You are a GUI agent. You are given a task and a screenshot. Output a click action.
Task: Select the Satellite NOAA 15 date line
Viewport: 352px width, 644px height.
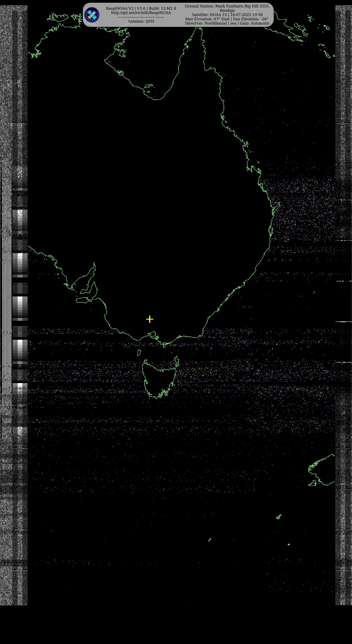227,15
